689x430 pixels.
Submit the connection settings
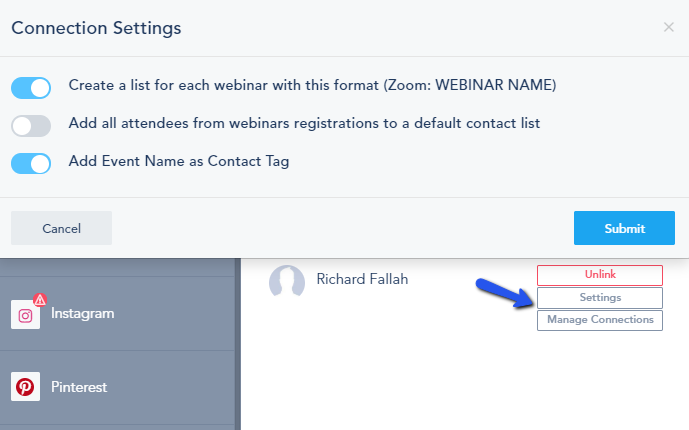624,228
